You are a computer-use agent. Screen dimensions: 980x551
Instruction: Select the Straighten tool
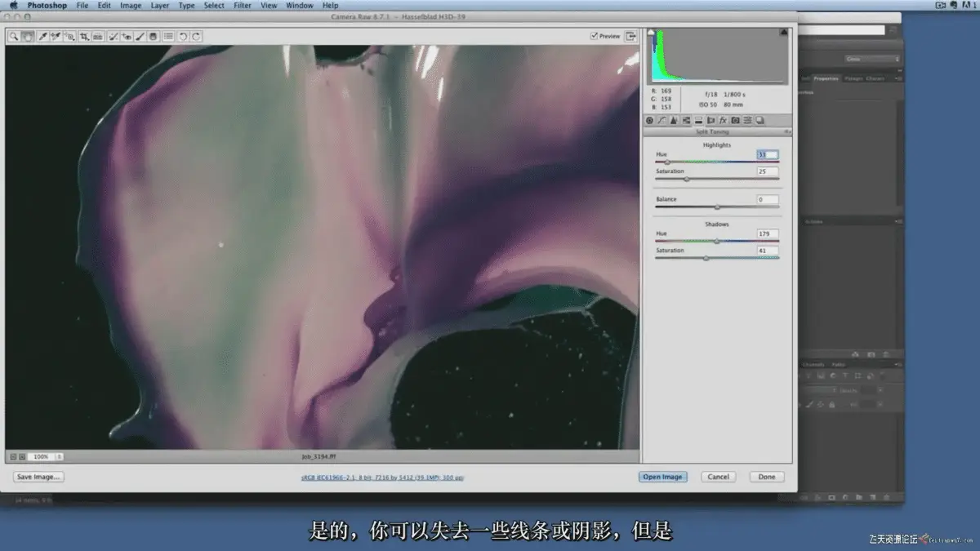[x=98, y=37]
